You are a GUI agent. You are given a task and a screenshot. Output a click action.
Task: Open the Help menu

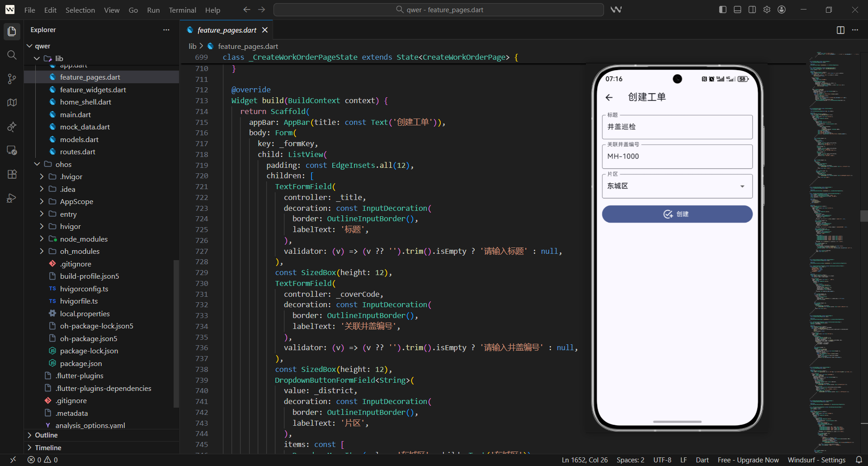tap(212, 10)
